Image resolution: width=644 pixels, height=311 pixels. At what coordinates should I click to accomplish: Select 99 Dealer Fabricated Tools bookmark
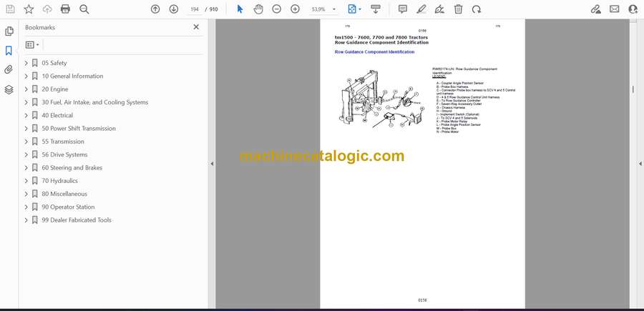pyautogui.click(x=77, y=220)
